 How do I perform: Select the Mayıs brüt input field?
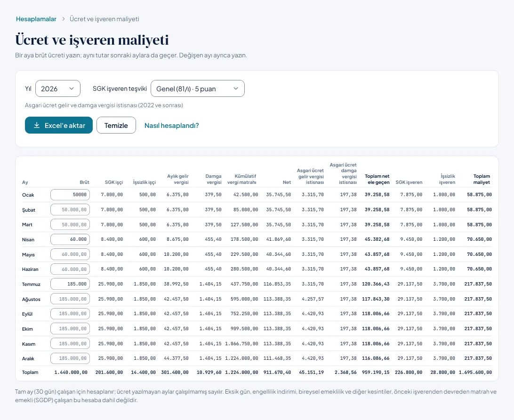click(x=70, y=254)
